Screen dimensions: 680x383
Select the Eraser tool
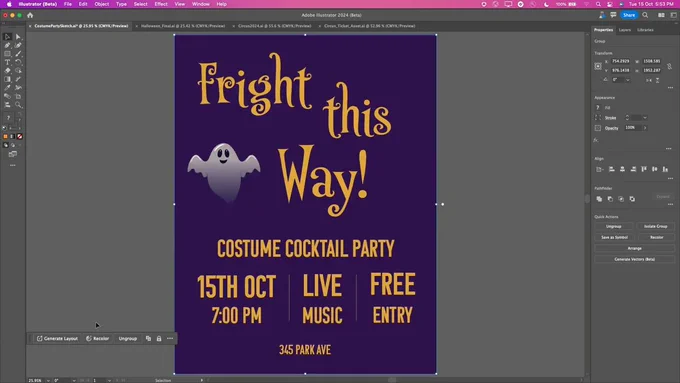pos(7,71)
